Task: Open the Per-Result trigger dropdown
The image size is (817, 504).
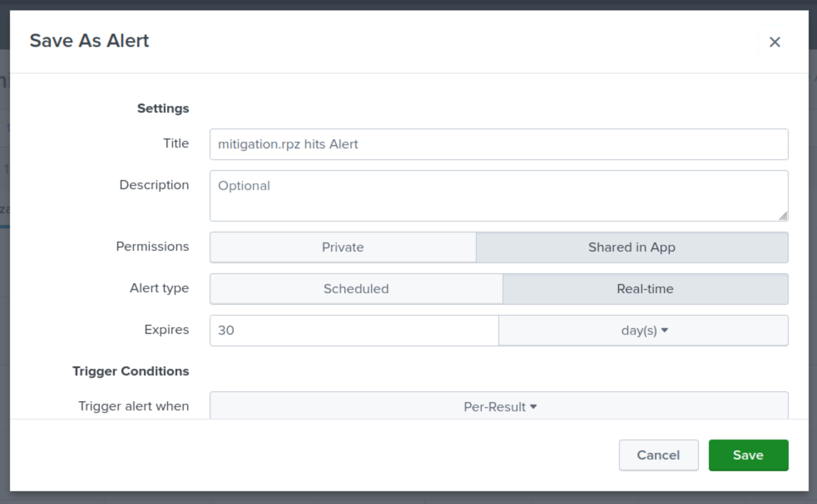Action: [x=499, y=406]
